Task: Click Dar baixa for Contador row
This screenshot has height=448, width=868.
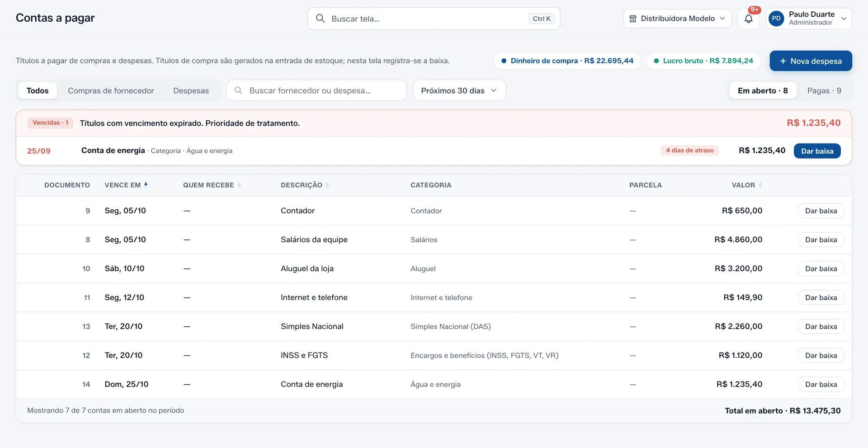Action: (821, 211)
